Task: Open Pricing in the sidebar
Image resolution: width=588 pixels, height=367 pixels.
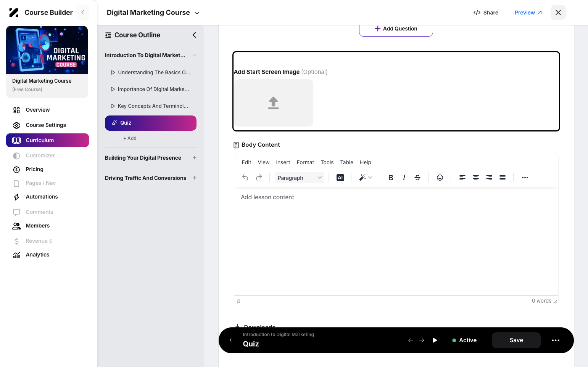Action: click(x=34, y=169)
